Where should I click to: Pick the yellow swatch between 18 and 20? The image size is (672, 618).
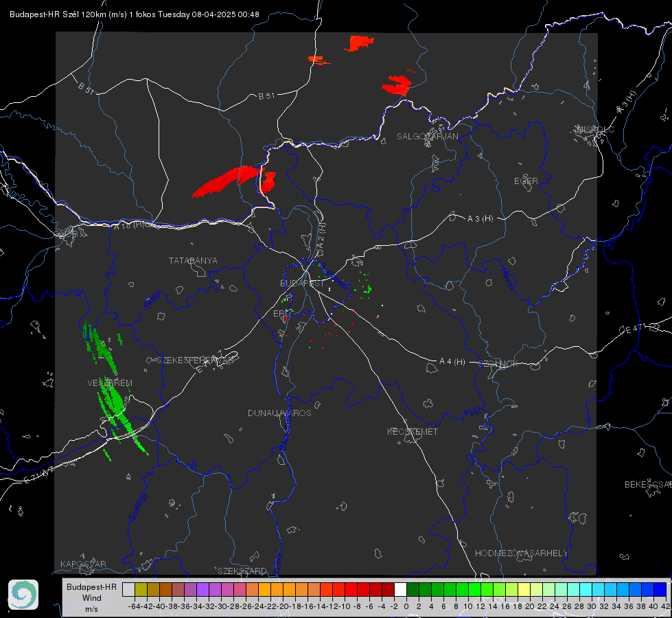(524, 589)
